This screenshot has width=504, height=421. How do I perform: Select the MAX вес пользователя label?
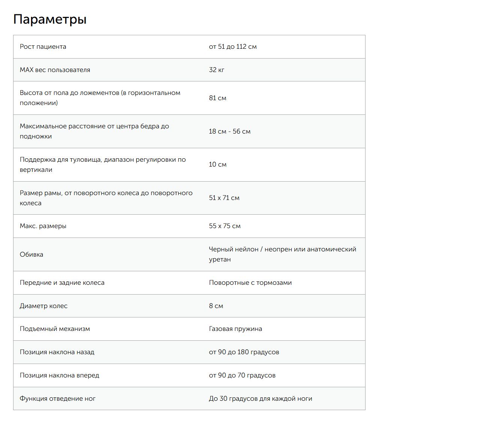(x=55, y=70)
